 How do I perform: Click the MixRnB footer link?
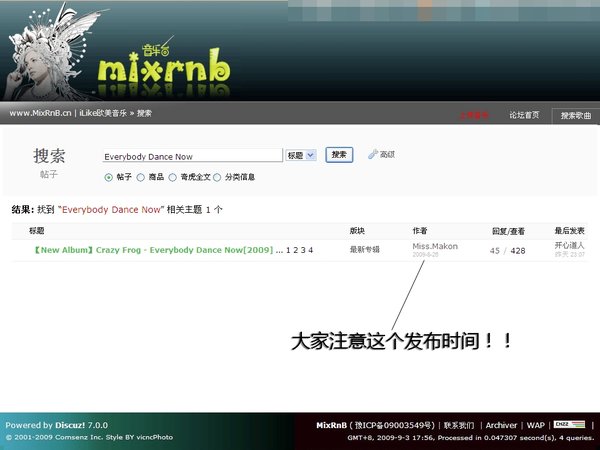pyautogui.click(x=331, y=425)
